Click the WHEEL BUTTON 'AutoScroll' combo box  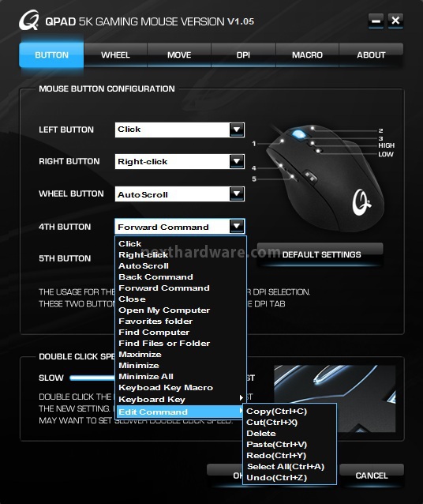coord(180,194)
